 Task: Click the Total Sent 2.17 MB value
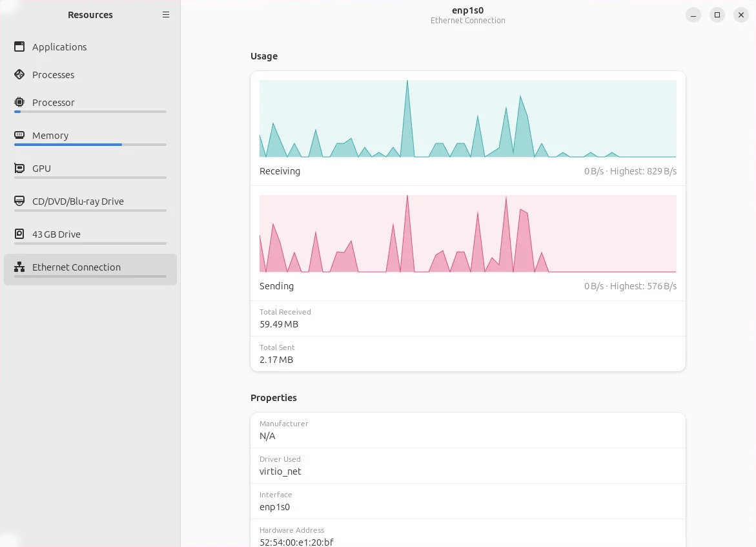(x=276, y=360)
